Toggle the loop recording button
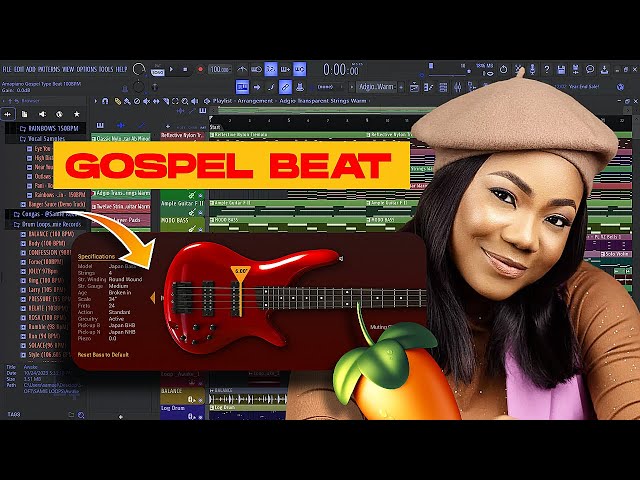Viewport: 640px width, 480px height. (x=299, y=69)
